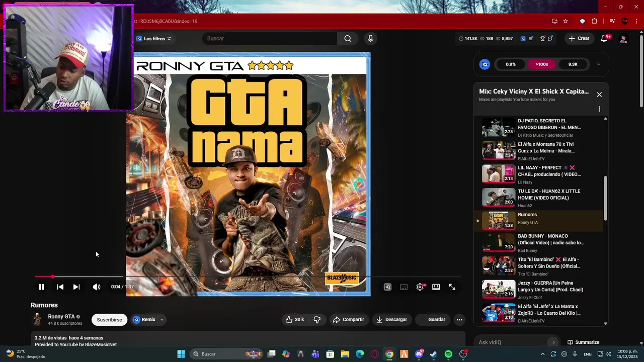Screen dimensions: 644x362
Task: Open the player settings gear
Action: 420,287
